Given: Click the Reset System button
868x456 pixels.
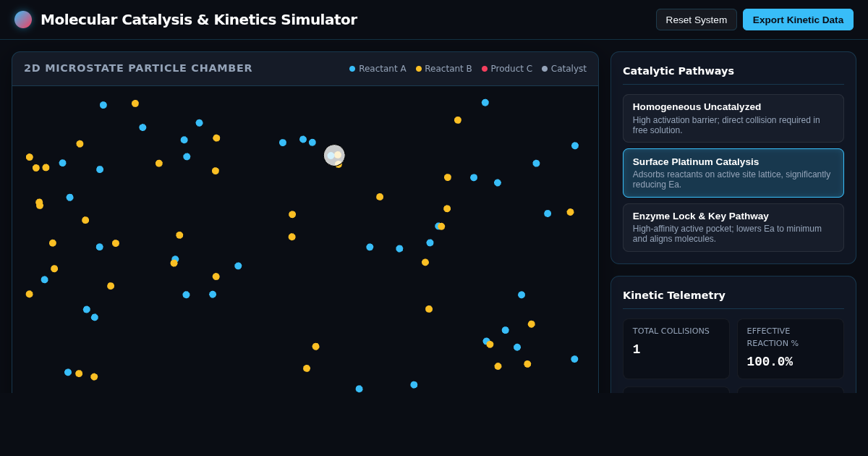Looking at the screenshot, I should click(x=696, y=20).
